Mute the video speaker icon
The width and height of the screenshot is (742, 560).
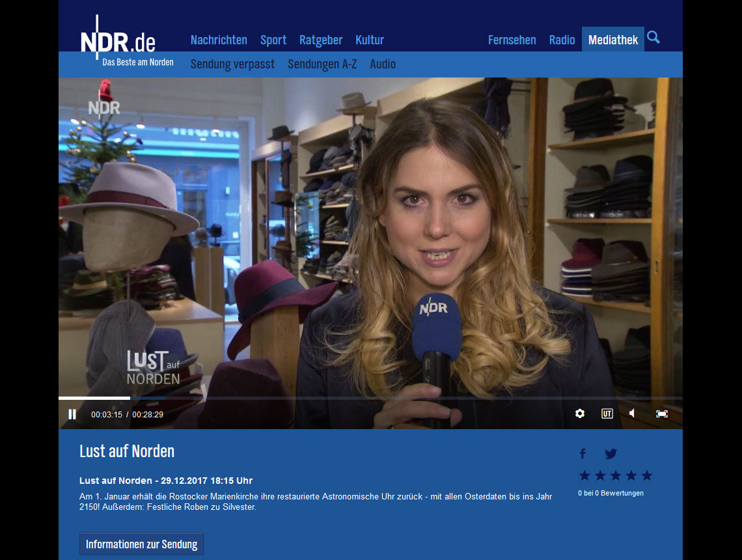pos(632,413)
